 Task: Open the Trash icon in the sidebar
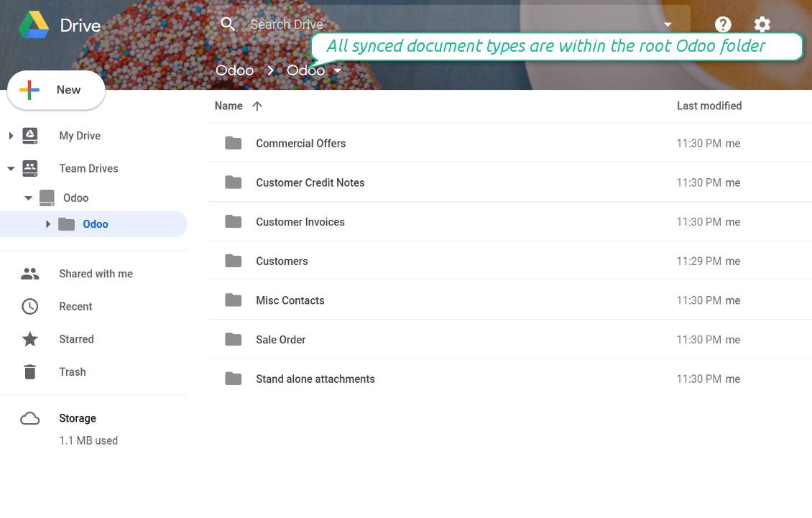coord(30,372)
